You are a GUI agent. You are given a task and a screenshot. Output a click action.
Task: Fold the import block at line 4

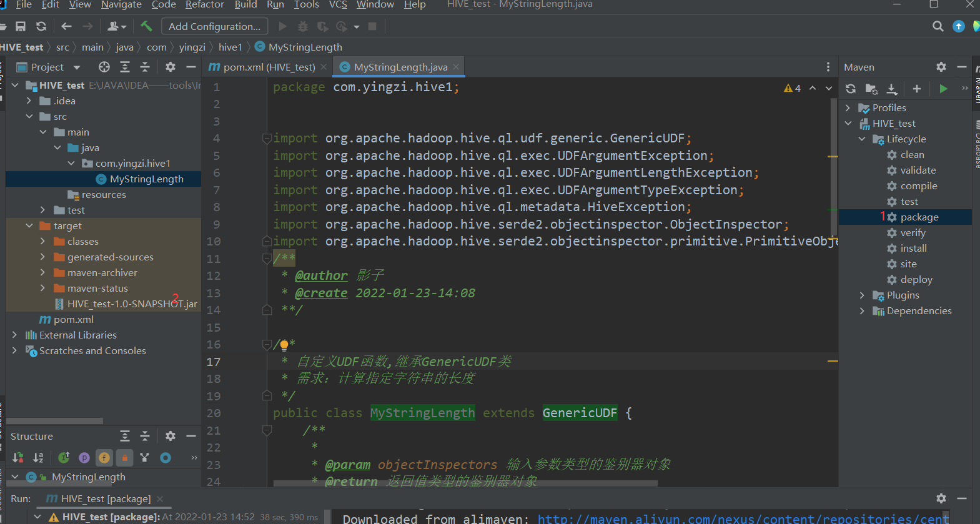(267, 138)
